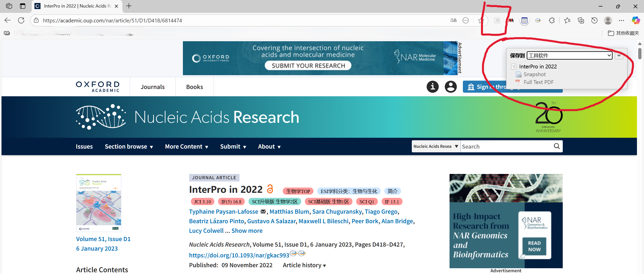The width and height of the screenshot is (644, 274).
Task: Show more authors
Action: pyautogui.click(x=247, y=231)
